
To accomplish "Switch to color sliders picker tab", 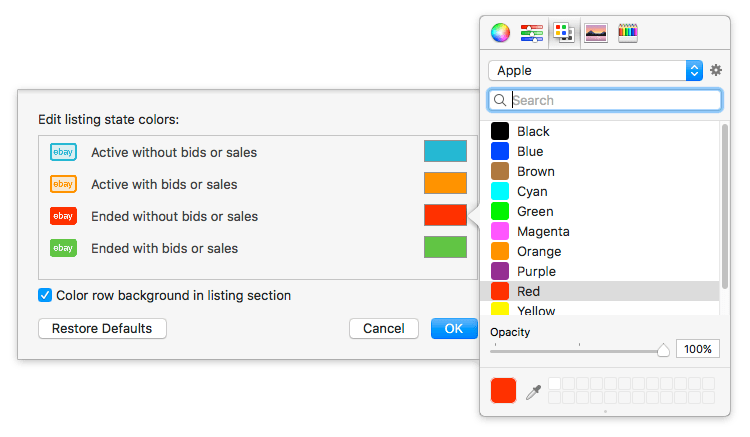I will point(532,33).
